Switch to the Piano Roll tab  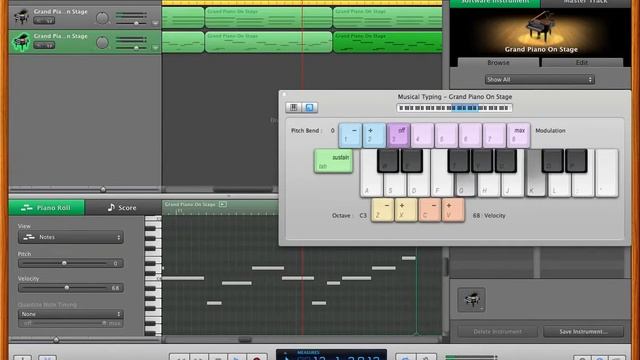coord(47,208)
